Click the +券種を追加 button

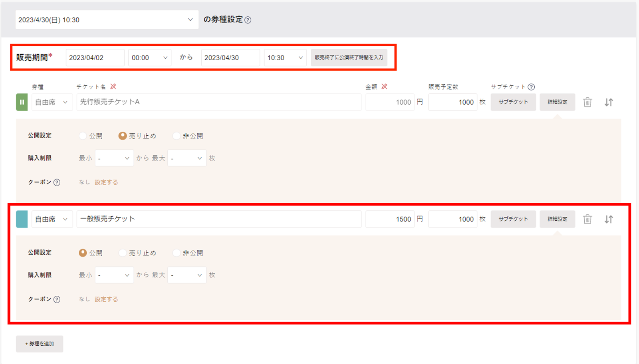39,344
